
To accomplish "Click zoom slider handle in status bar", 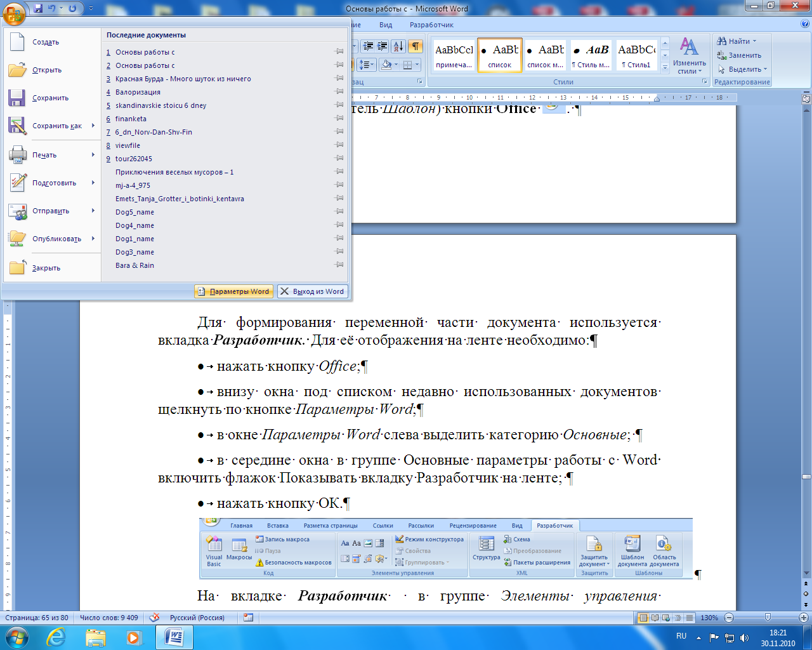I will point(768,618).
